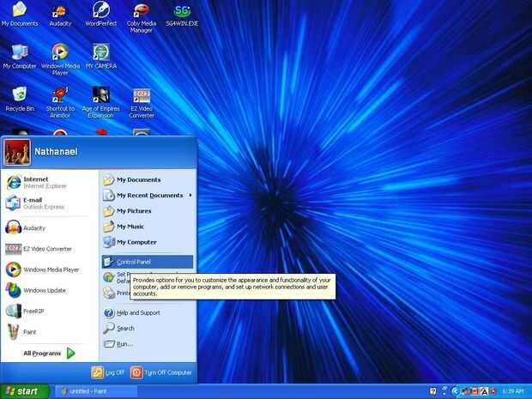532x399 pixels.
Task: Open My Computer in Start menu
Action: 148,242
